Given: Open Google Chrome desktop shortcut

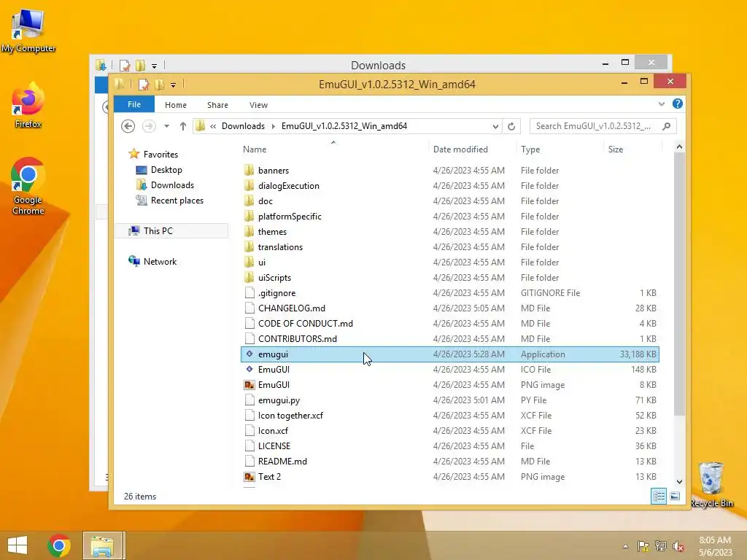Looking at the screenshot, I should point(28,186).
